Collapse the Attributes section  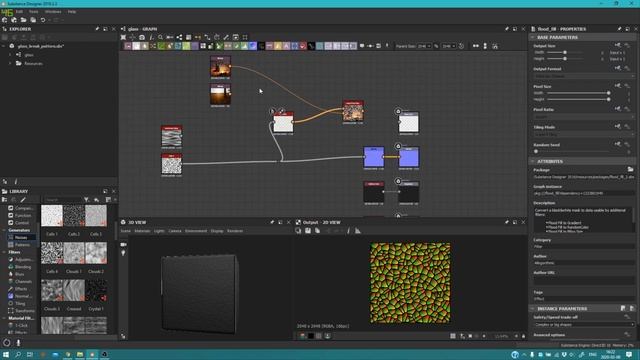tap(532, 162)
